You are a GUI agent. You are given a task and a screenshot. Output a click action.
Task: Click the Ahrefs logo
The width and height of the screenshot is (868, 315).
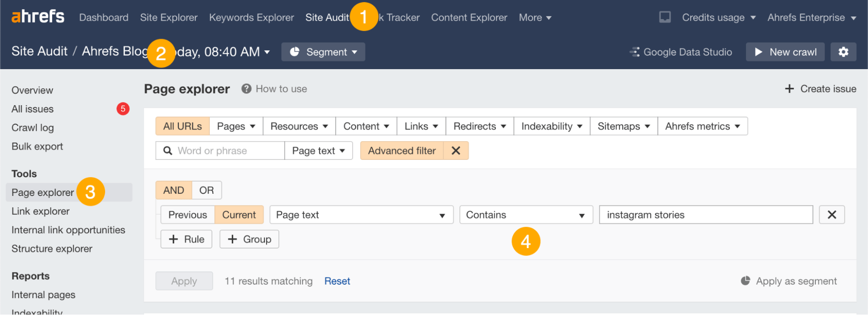tap(38, 17)
